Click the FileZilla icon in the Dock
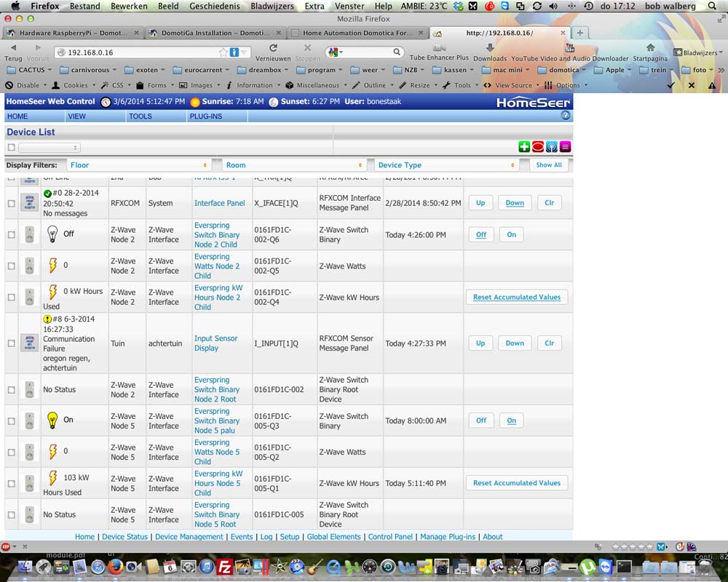 click(x=225, y=567)
